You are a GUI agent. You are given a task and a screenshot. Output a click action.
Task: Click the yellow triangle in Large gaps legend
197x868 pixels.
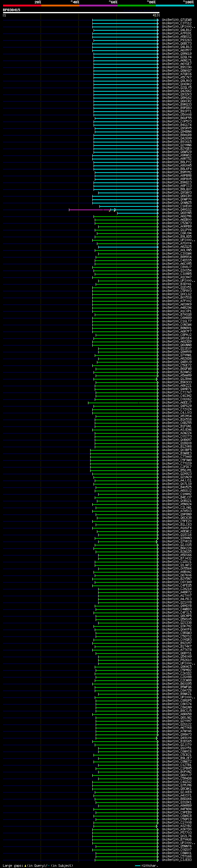[x=25, y=865]
